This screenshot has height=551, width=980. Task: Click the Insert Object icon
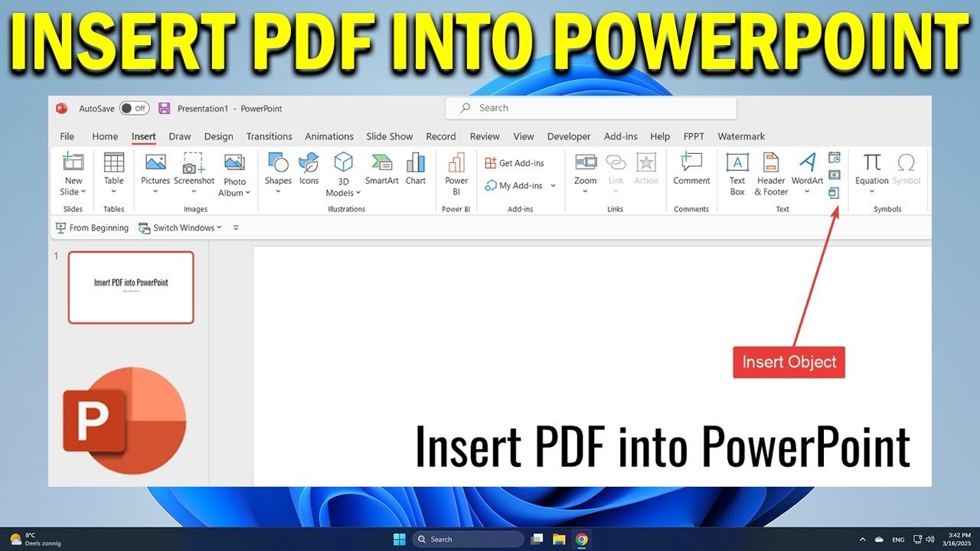(835, 194)
